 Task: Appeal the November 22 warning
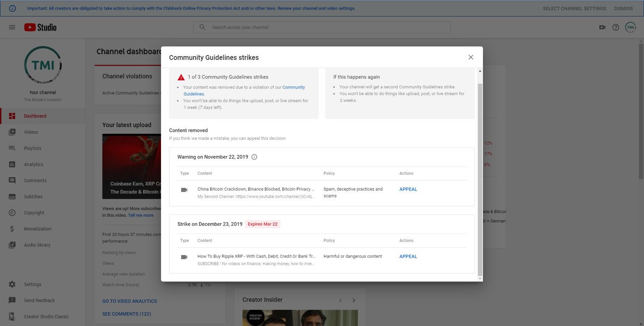[408, 189]
